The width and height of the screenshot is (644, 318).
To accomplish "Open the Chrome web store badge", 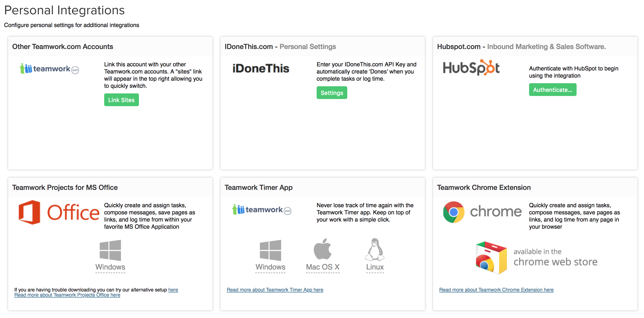I will tap(536, 258).
